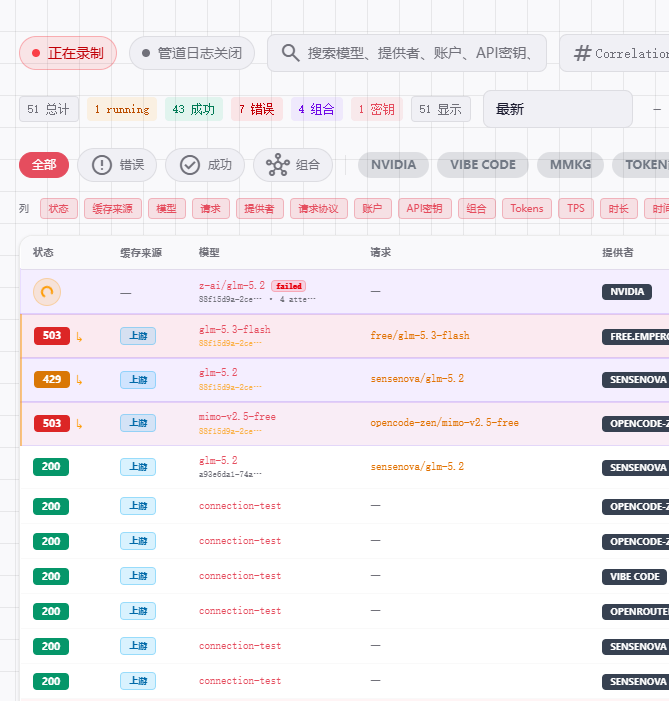Toggle the API密钥 column chip

[424, 209]
